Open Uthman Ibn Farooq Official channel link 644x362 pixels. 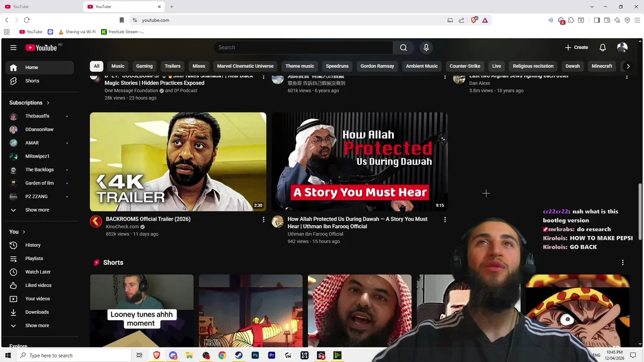(315, 234)
